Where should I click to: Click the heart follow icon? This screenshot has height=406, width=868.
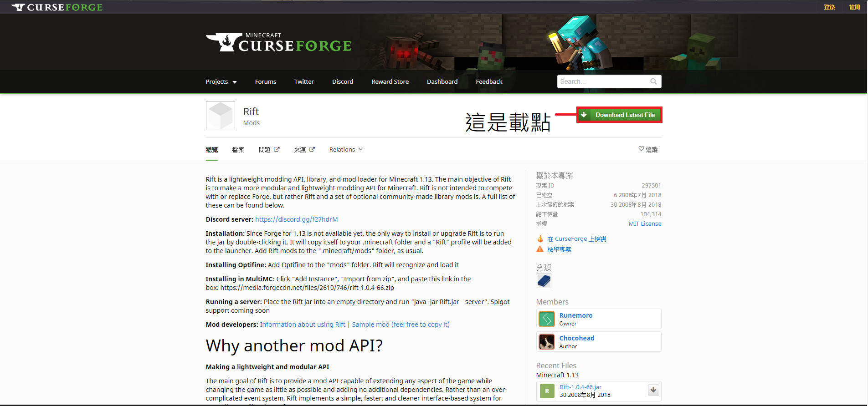click(641, 149)
